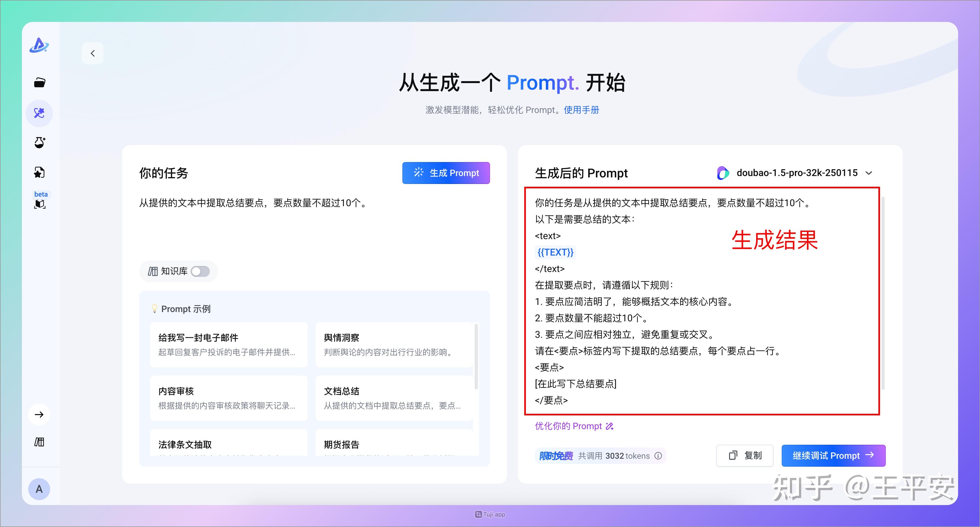Collapse the page using the back chevron button
The image size is (980, 527).
(x=93, y=53)
